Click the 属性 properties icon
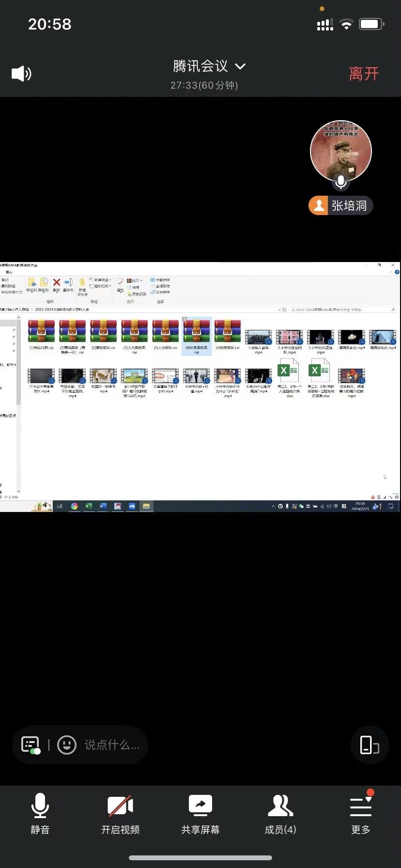This screenshot has width=401, height=868. pos(120,285)
